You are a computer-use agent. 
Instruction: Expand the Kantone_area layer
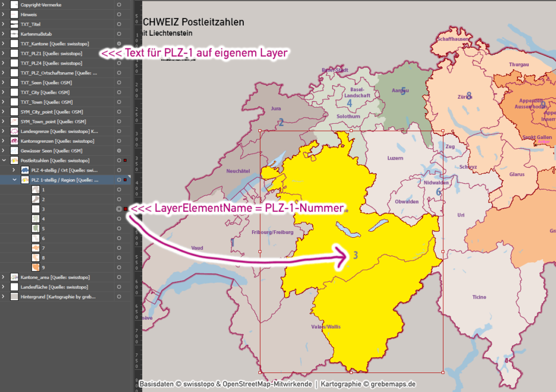point(4,277)
